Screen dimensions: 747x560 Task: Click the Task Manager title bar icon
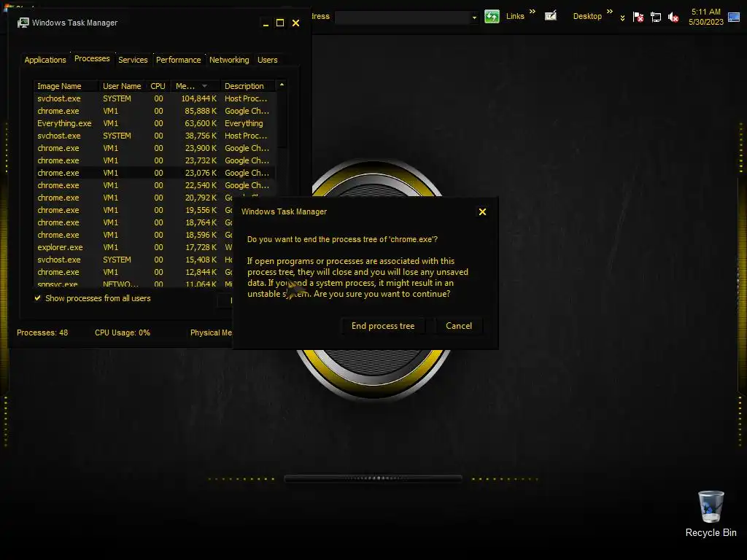[x=23, y=23]
